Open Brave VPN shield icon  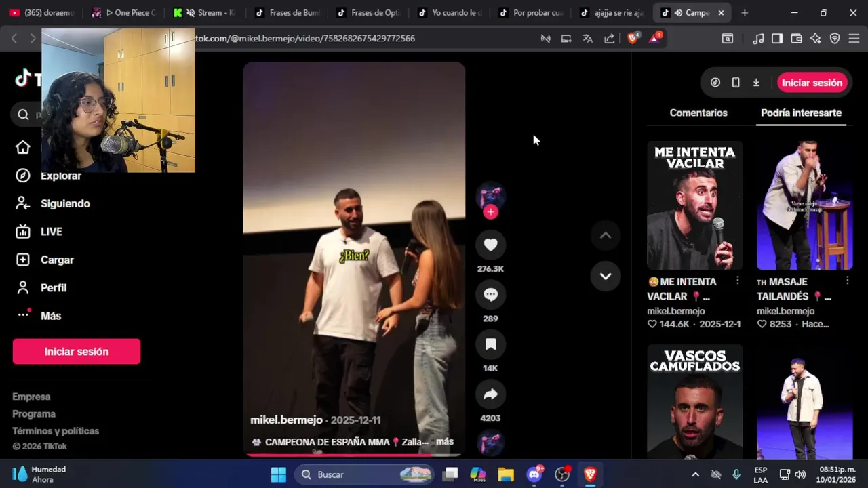tap(835, 39)
